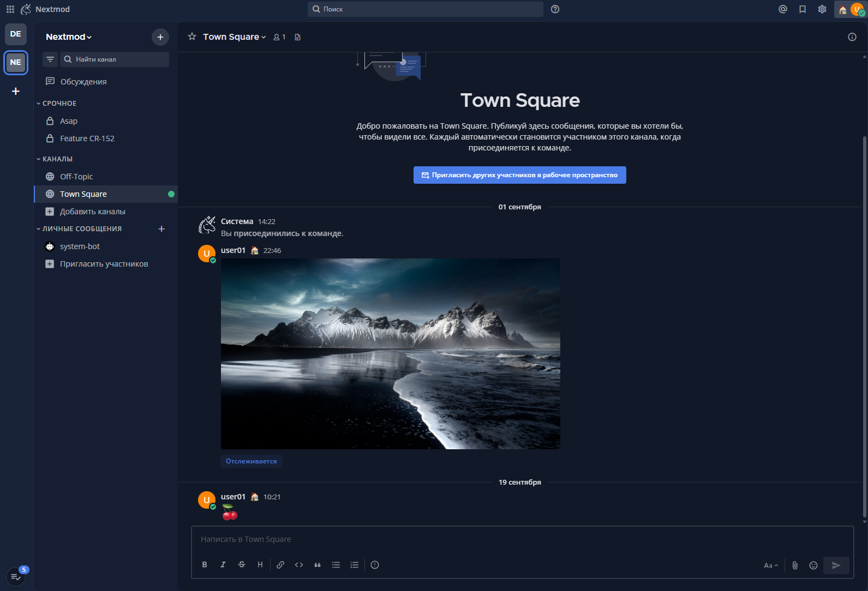Add a new team with plus icon
868x591 pixels.
tap(16, 91)
